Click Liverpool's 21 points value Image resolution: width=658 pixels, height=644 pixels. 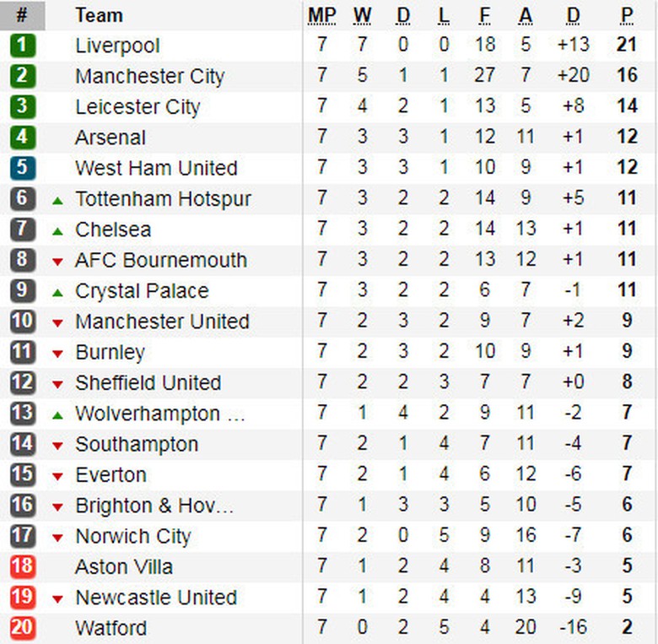coord(627,46)
